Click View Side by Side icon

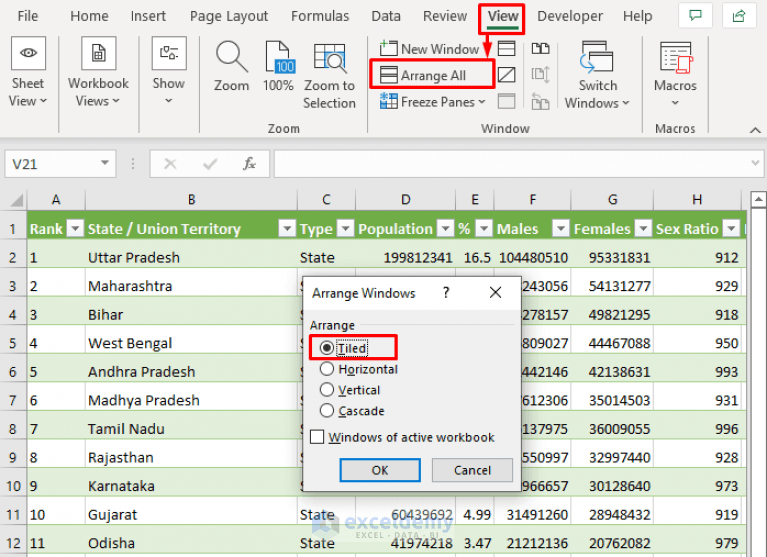540,48
